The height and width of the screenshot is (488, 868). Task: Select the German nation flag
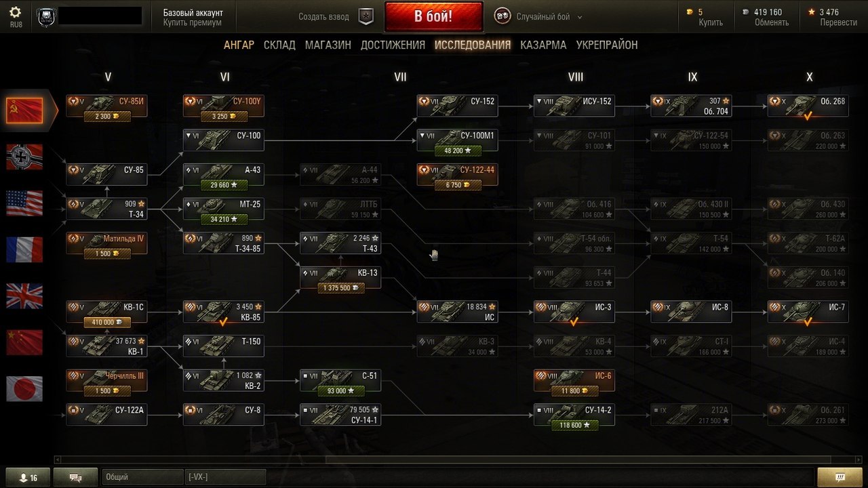(24, 157)
